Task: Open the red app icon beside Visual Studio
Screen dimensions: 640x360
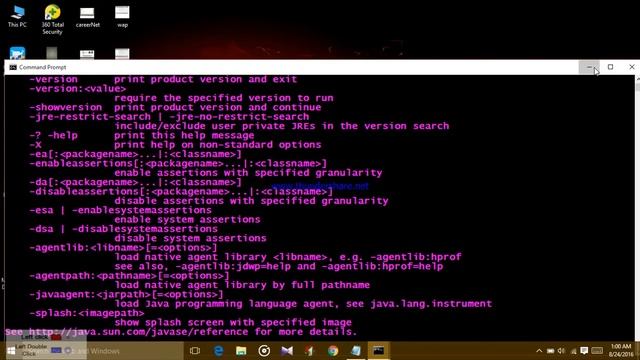Action: [x=310, y=351]
